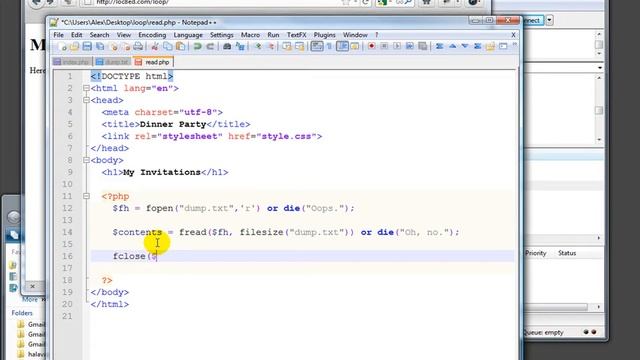Click the Redo arrow icon
The width and height of the screenshot is (640, 360).
(x=210, y=47)
